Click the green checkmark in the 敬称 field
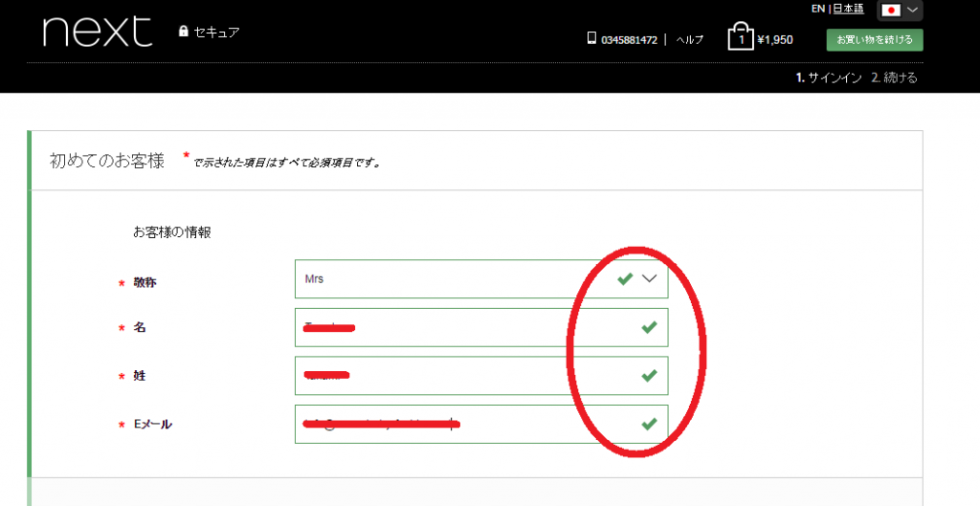 pos(625,278)
